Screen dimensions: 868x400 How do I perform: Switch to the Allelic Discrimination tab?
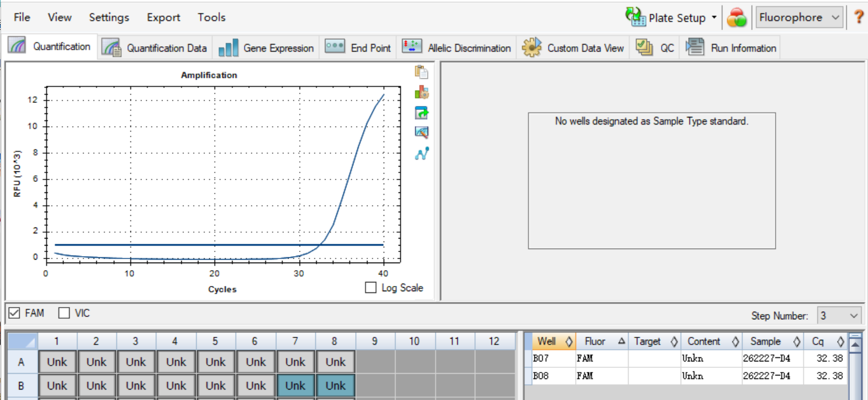tap(457, 48)
